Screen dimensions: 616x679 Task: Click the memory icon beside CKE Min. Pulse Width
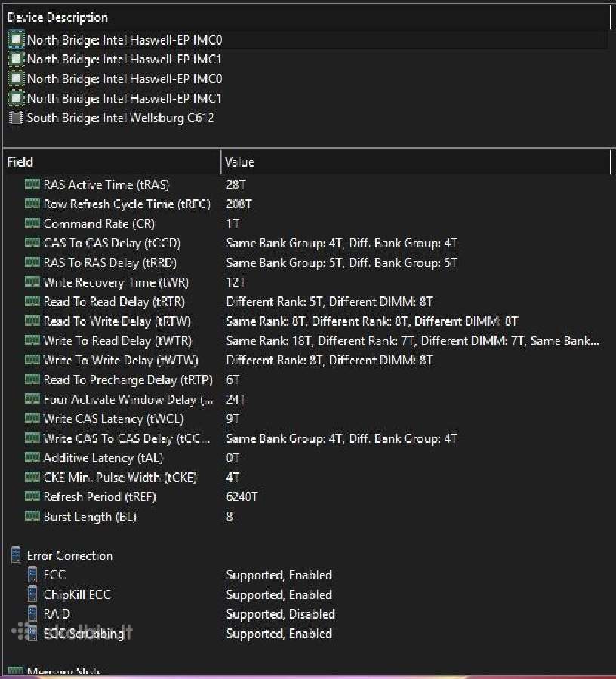32,478
